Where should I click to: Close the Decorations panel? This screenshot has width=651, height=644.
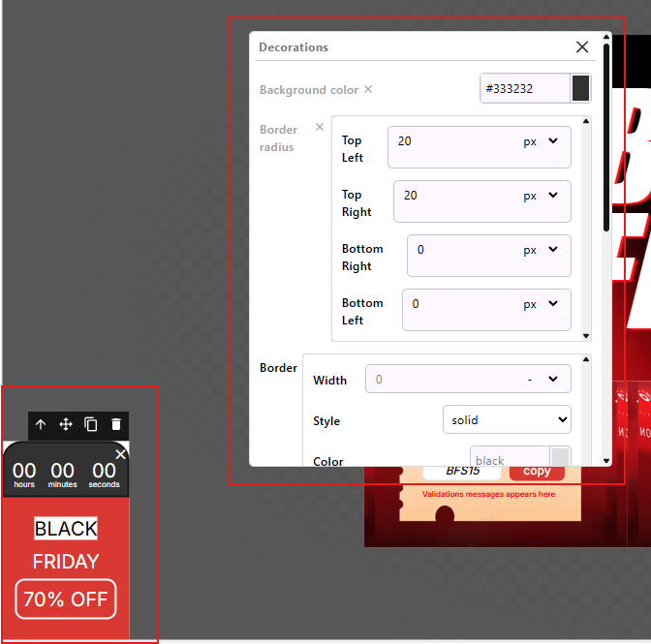[582, 46]
